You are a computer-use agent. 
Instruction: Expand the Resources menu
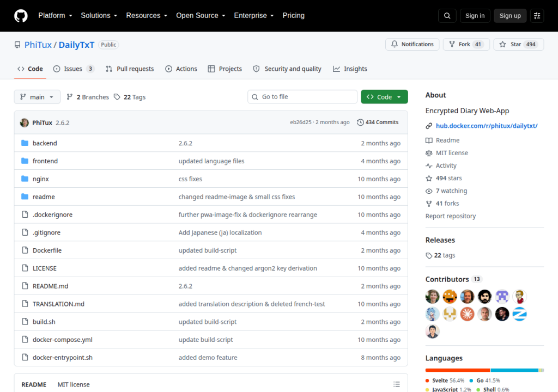pos(147,16)
